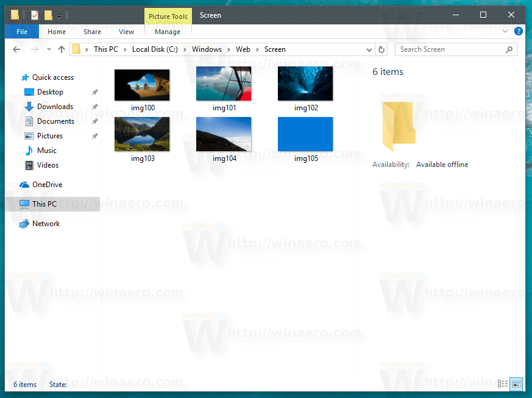Click the Local Disk (C:) breadcrumb
The image size is (532, 398).
[155, 49]
